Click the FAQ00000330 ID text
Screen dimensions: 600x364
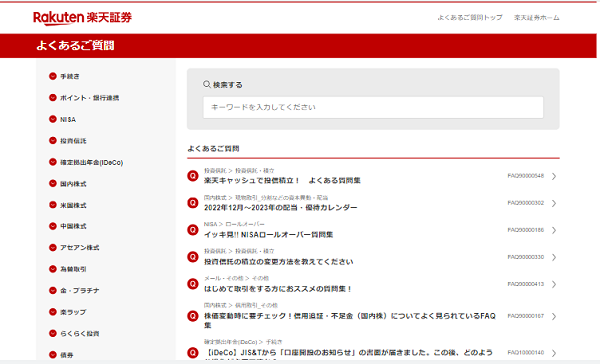[526, 257]
